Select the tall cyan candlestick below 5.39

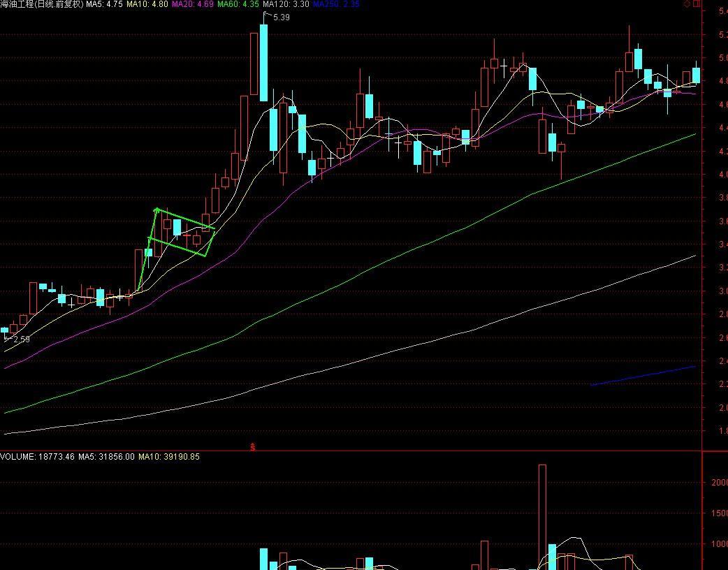[x=263, y=63]
